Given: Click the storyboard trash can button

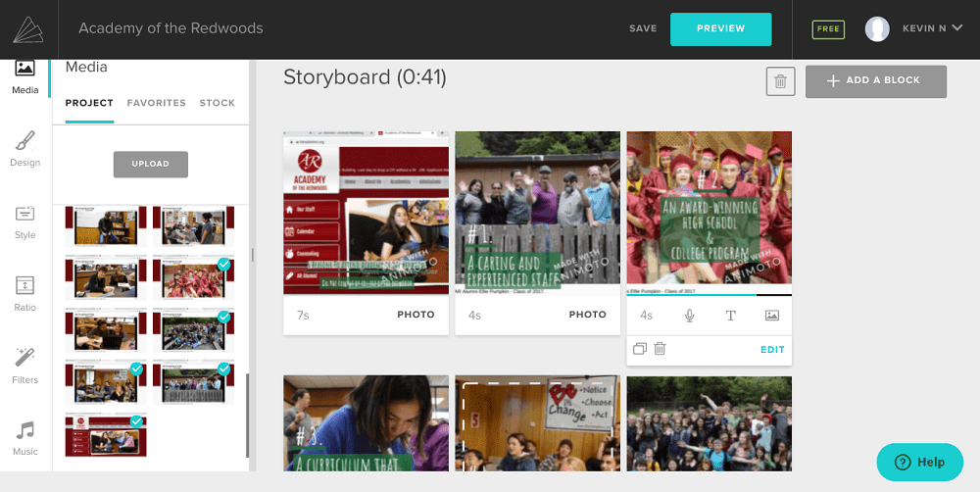Looking at the screenshot, I should (x=781, y=81).
